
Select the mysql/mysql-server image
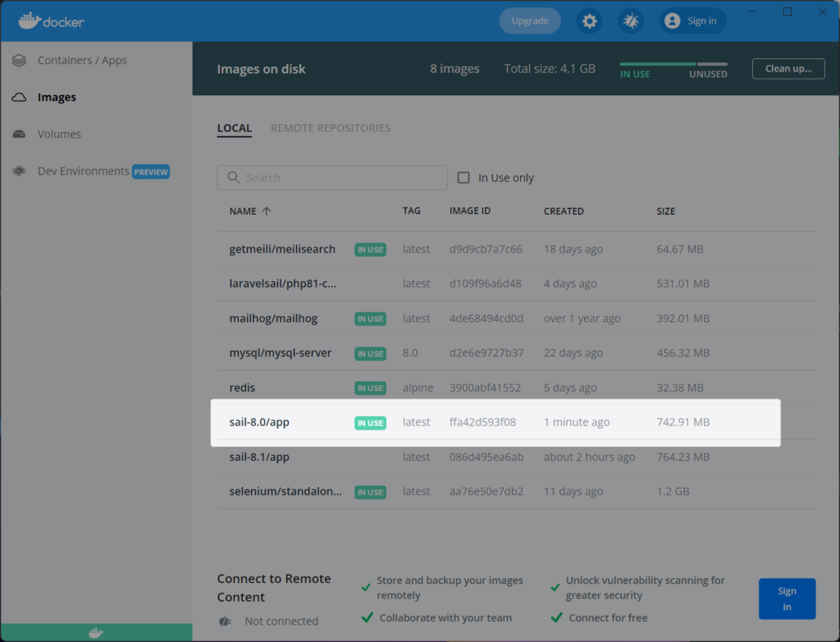(x=281, y=353)
